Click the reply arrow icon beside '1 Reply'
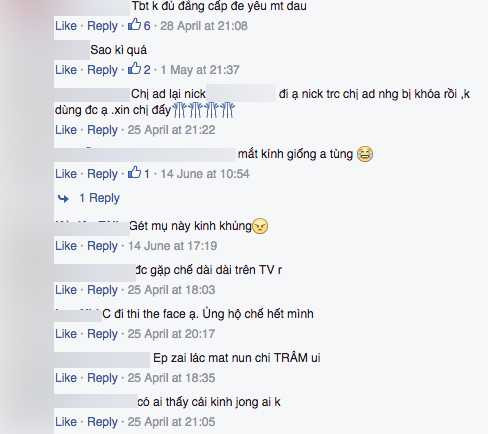 (63, 199)
